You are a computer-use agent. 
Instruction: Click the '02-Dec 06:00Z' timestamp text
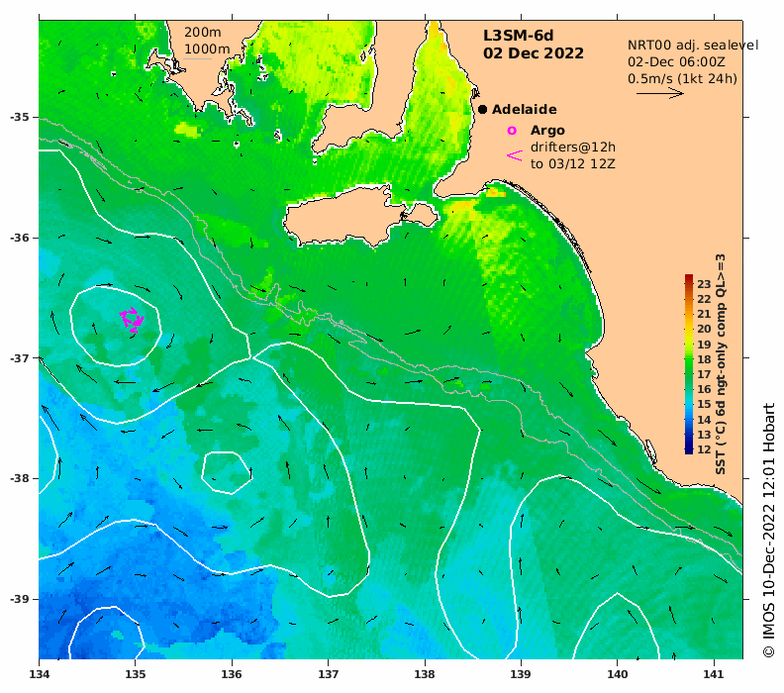[x=676, y=62]
